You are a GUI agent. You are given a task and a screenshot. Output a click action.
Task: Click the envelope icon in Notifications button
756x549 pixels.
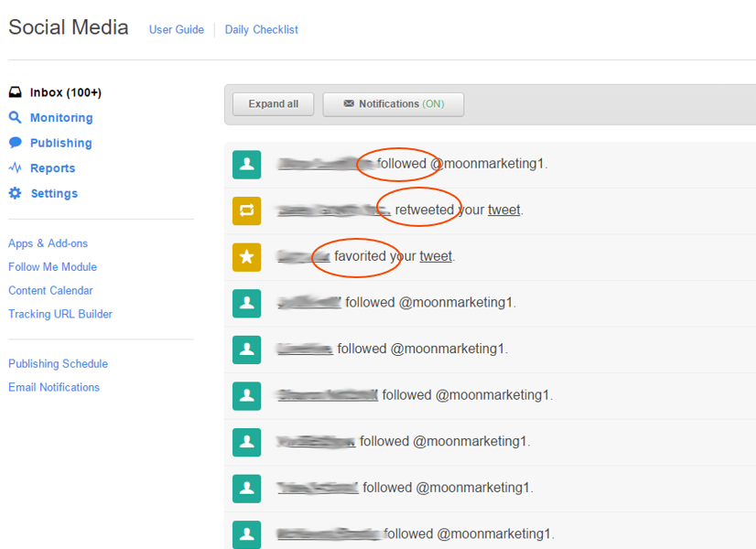coord(349,103)
